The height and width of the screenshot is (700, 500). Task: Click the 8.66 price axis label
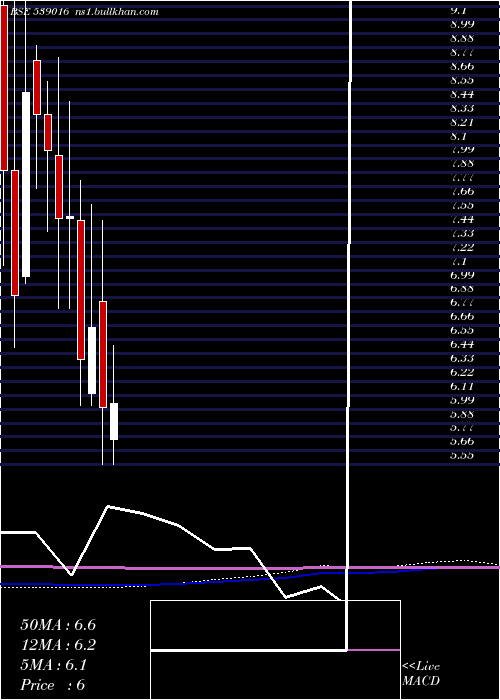pos(462,67)
